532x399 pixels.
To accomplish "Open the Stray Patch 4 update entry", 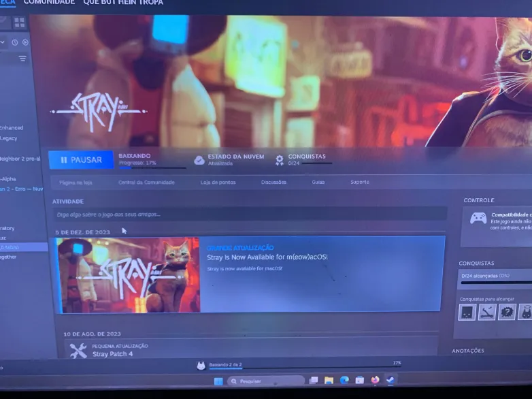I will pos(113,354).
